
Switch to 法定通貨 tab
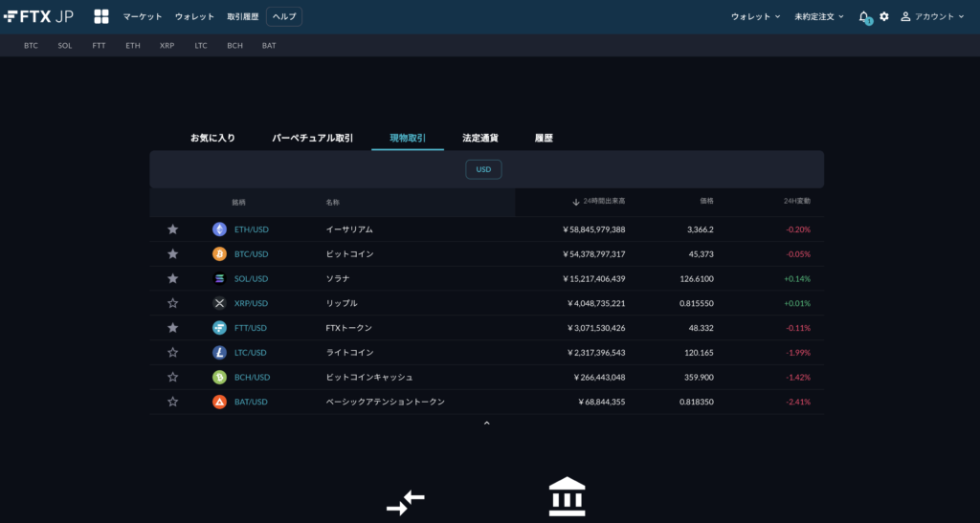click(x=480, y=138)
